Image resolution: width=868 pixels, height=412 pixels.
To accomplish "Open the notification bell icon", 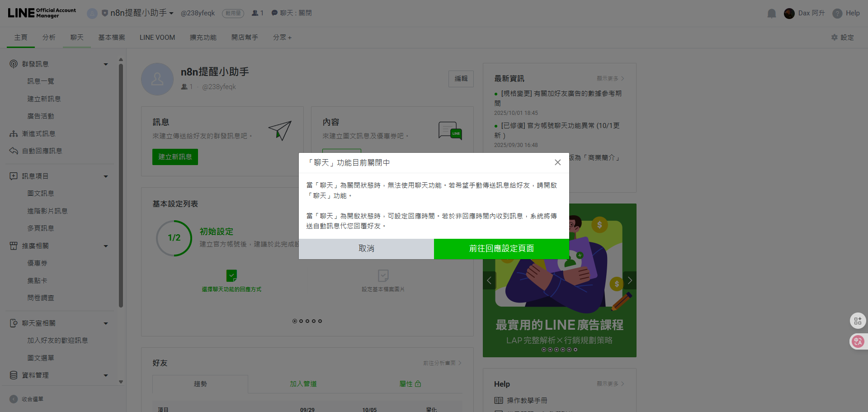I will pos(771,13).
